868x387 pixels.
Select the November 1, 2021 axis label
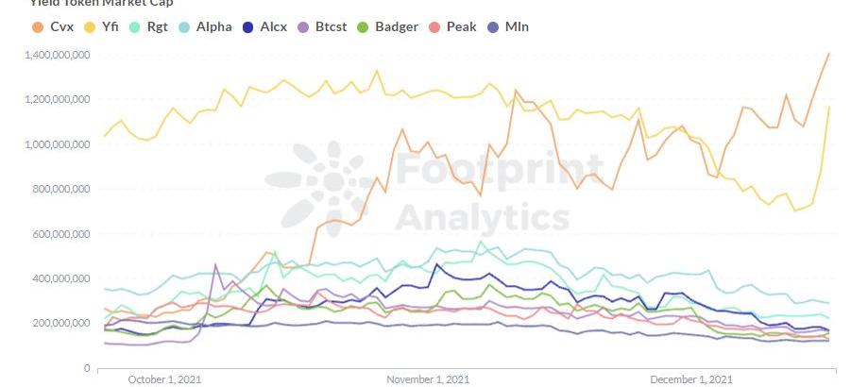point(428,379)
